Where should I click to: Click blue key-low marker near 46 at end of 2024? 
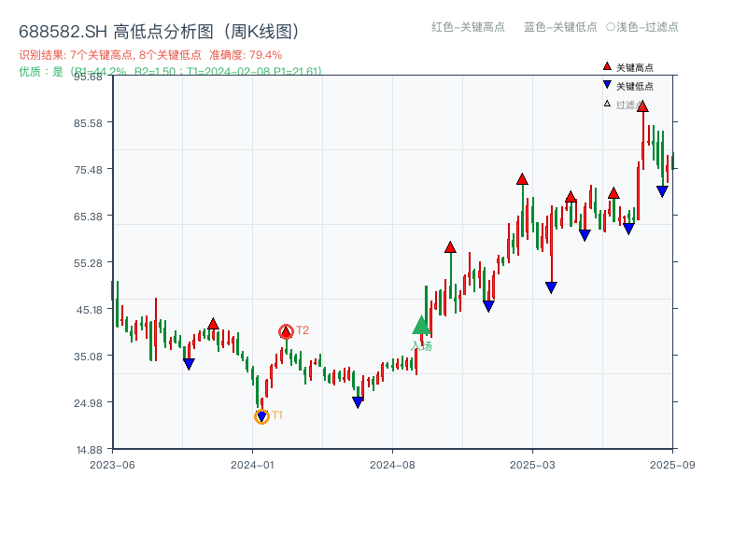click(x=488, y=306)
